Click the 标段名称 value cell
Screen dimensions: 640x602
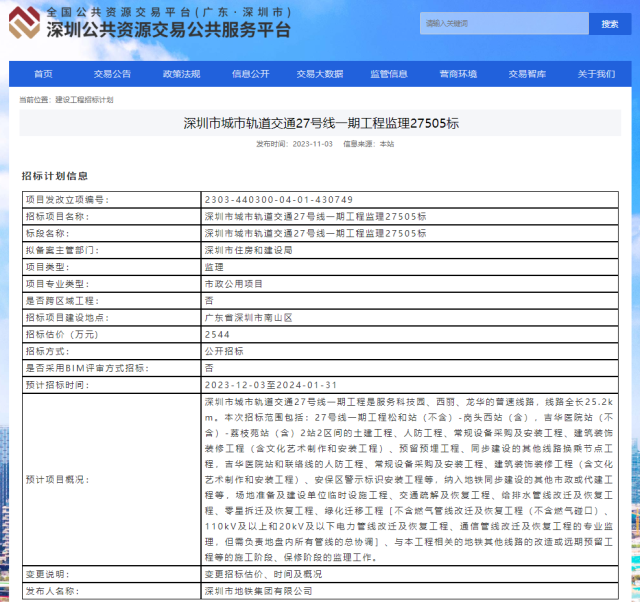[x=410, y=233]
